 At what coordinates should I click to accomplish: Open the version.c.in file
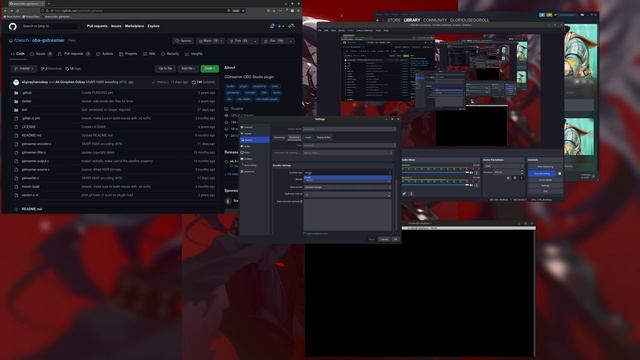coord(30,195)
